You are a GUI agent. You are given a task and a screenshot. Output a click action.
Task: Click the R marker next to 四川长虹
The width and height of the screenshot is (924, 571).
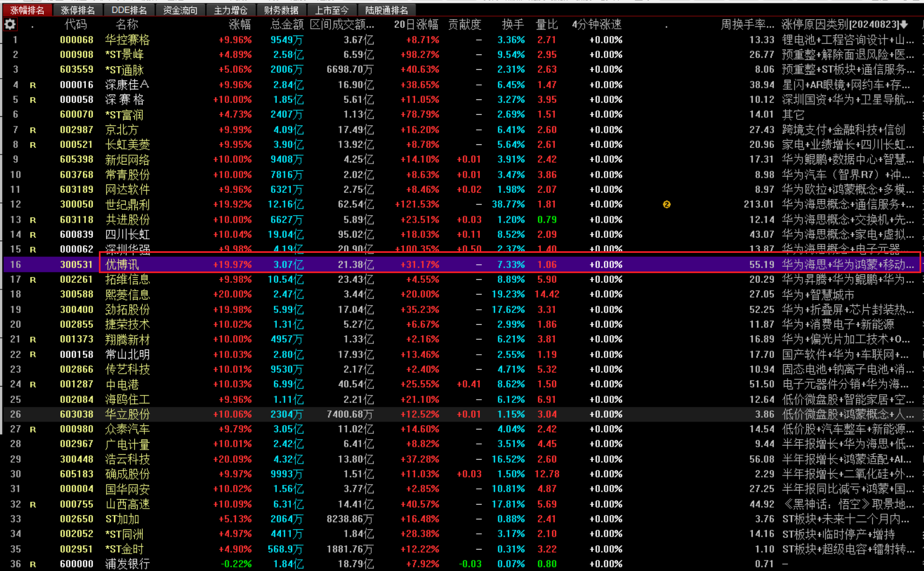click(33, 235)
